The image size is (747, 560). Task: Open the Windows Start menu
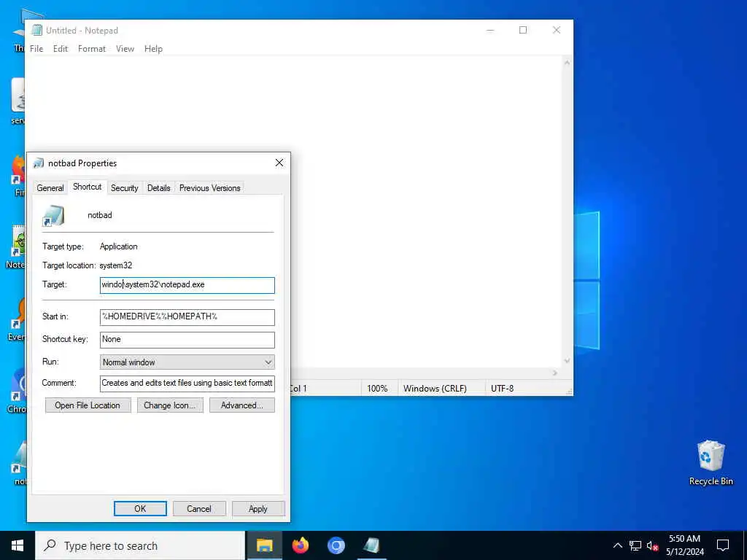point(18,545)
